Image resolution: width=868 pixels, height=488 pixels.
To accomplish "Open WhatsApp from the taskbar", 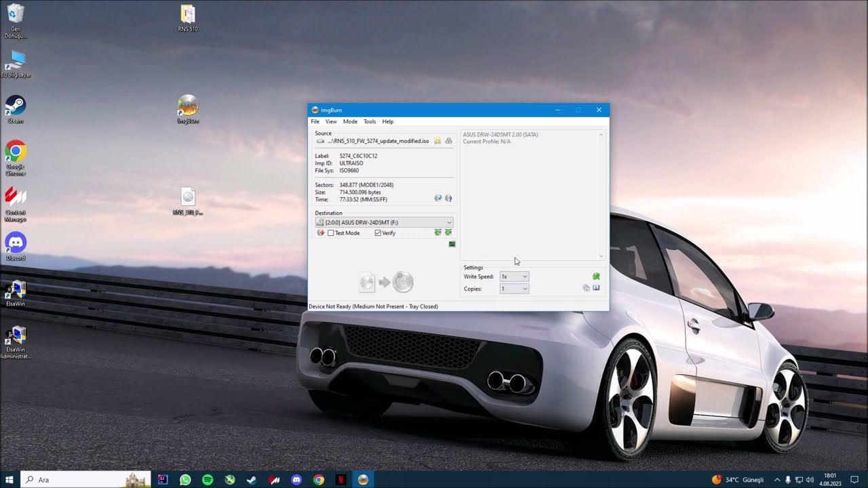I will 185,480.
